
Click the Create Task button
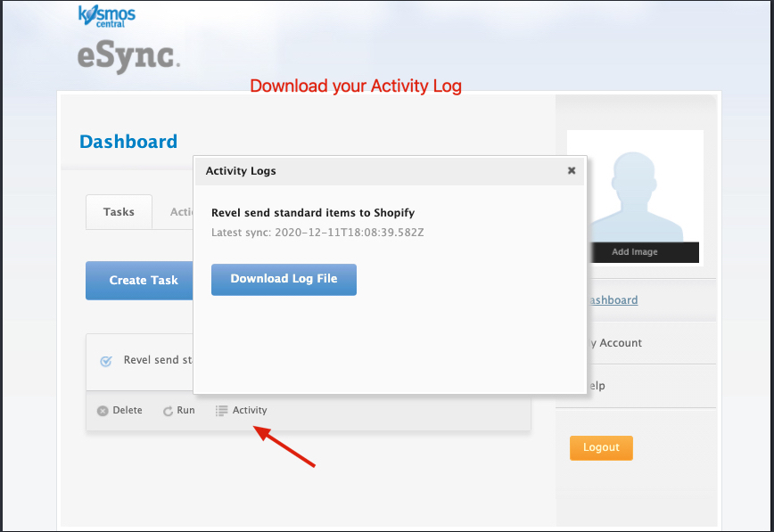(140, 281)
